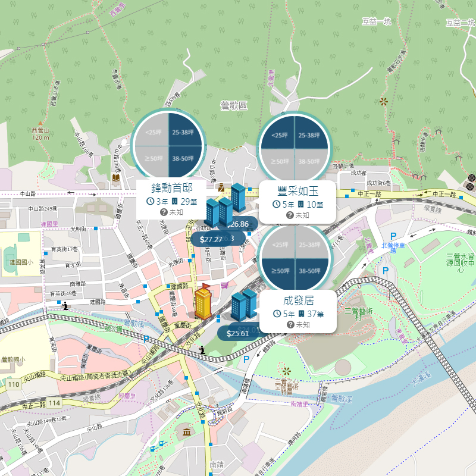The image size is (476, 476).
Task: Select 38-50坪 segment in 鋒勳首邸 circle
Action: point(184,161)
